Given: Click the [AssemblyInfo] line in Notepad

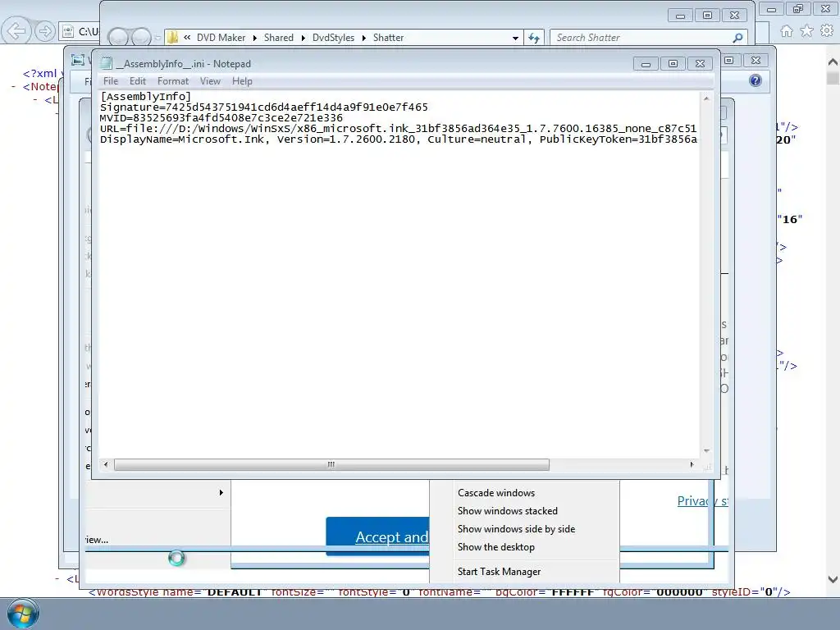Looking at the screenshot, I should click(x=146, y=97).
